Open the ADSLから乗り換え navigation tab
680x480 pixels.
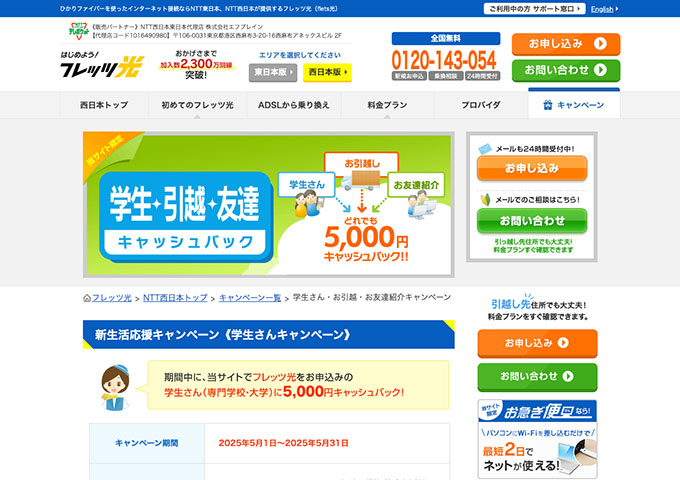[294, 105]
